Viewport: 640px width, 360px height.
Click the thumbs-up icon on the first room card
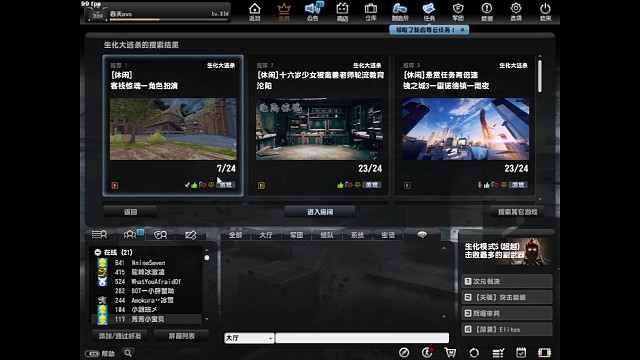pos(194,185)
